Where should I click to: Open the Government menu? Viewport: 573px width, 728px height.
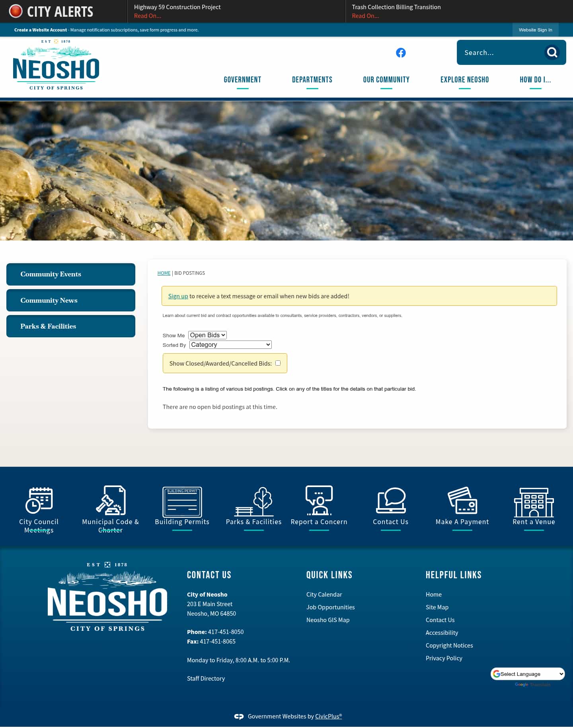242,80
